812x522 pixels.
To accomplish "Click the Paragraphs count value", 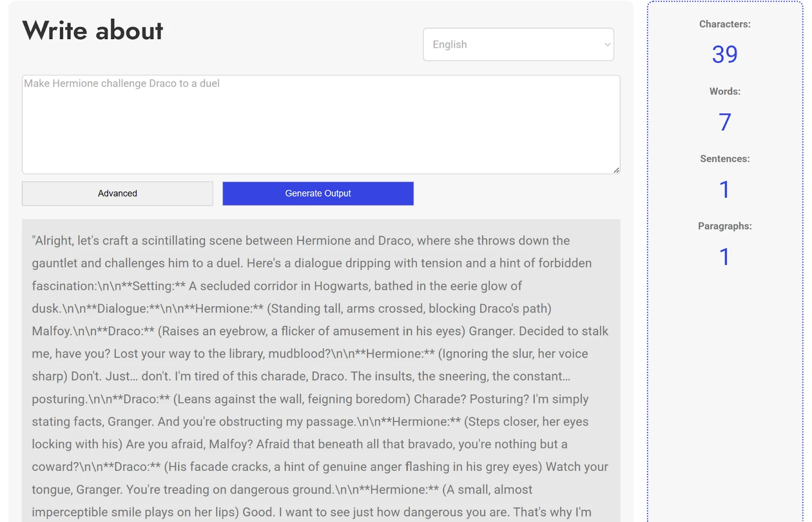I will pos(724,257).
